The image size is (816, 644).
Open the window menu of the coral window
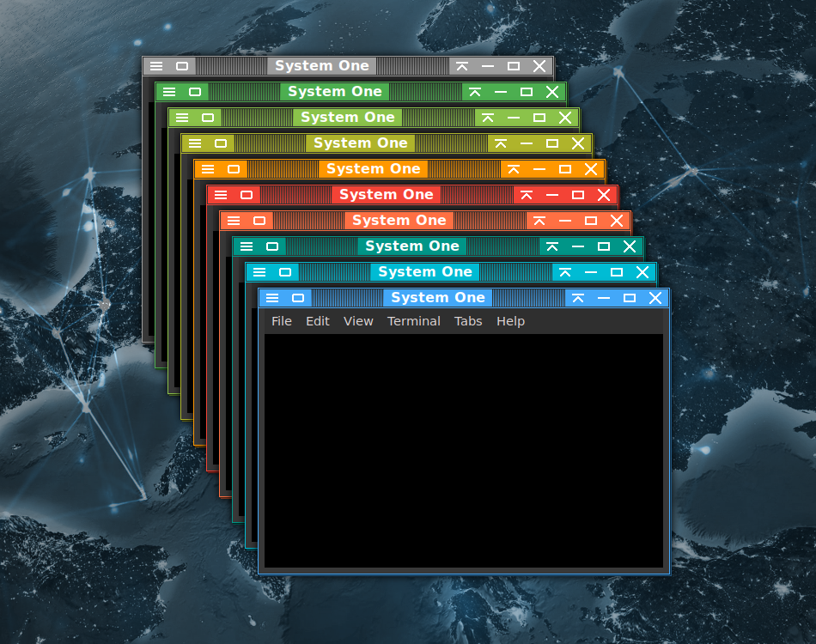(234, 221)
